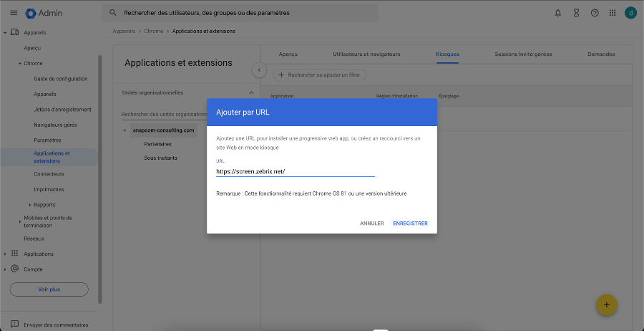Screen dimensions: 644x331
Task: Open the hourglass tasks icon
Action: point(577,13)
